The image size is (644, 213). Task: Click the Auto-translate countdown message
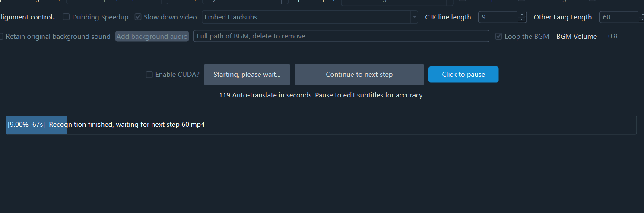321,95
